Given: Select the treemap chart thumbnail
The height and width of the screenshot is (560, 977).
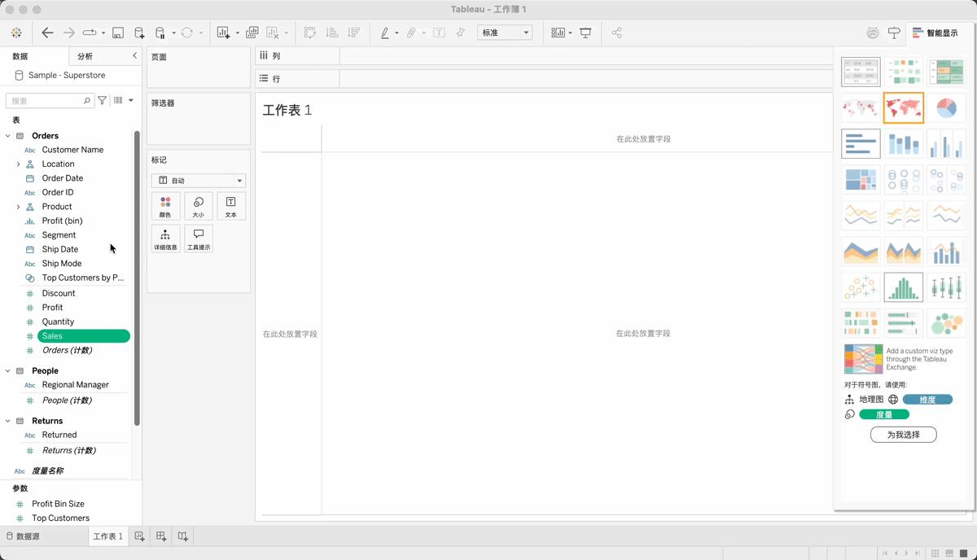Looking at the screenshot, I should tap(861, 180).
